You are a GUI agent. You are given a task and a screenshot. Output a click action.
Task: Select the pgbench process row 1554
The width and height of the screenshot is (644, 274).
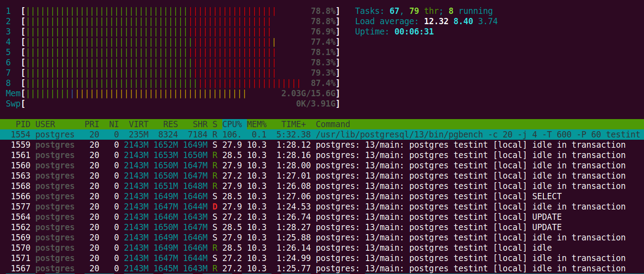322,134
